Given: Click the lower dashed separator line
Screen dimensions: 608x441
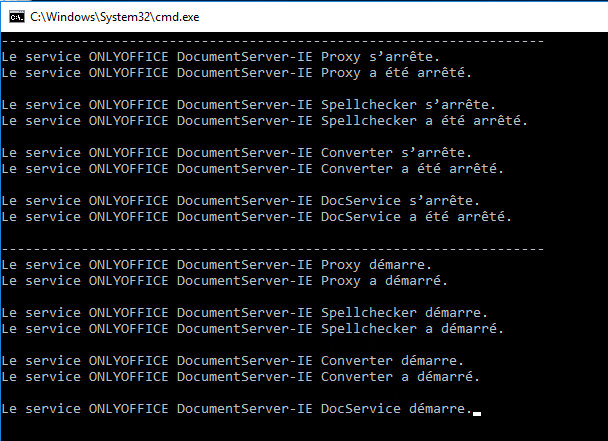Looking at the screenshot, I should pos(272,248).
